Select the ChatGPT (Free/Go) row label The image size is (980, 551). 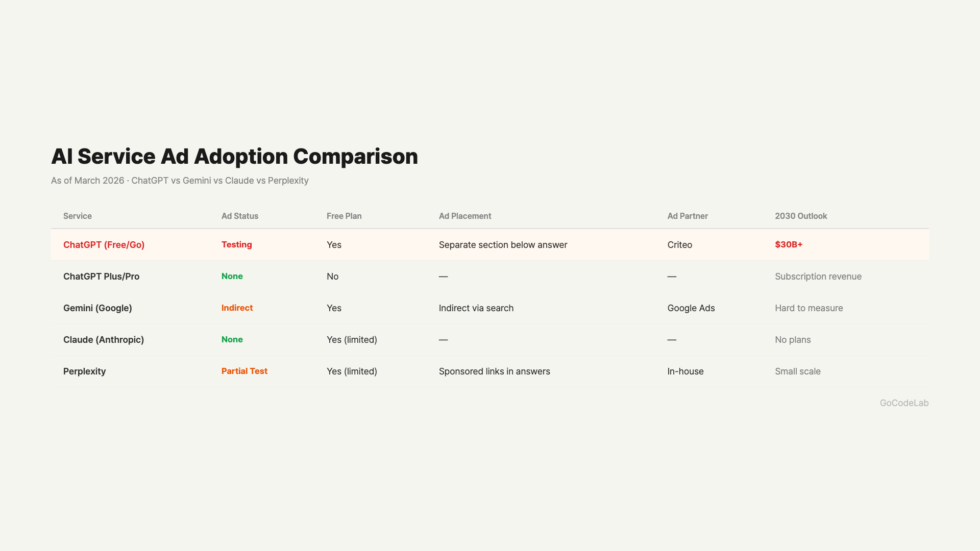click(104, 245)
